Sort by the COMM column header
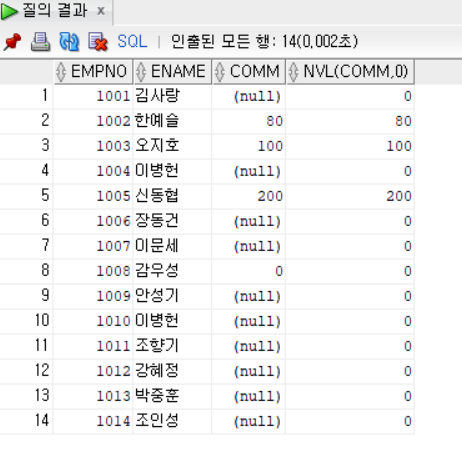 (x=249, y=71)
